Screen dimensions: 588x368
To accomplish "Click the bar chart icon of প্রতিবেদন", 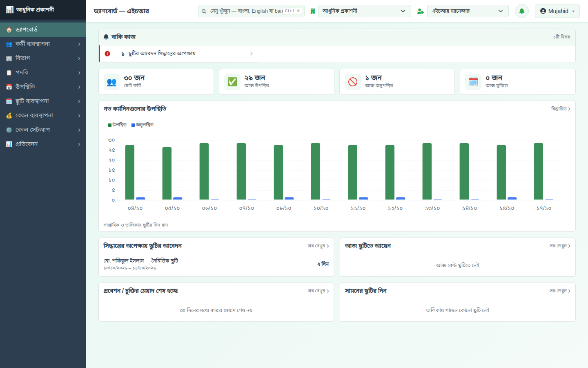I will [9, 144].
